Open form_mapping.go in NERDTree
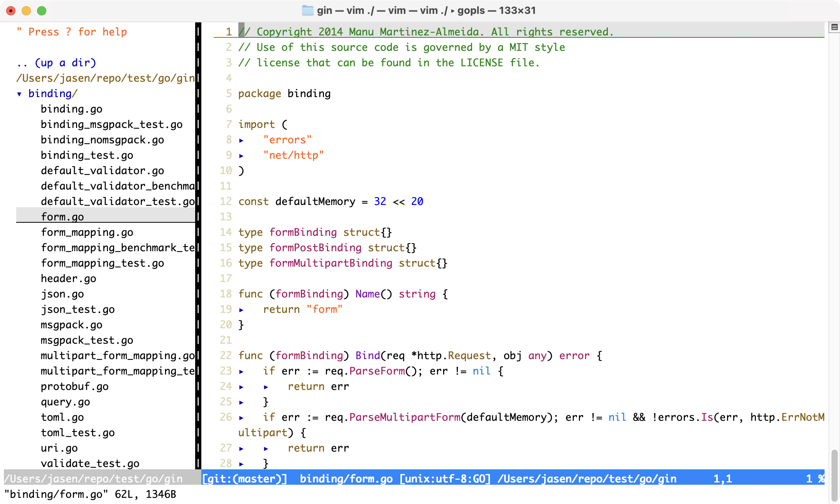This screenshot has width=840, height=504. pyautogui.click(x=87, y=232)
